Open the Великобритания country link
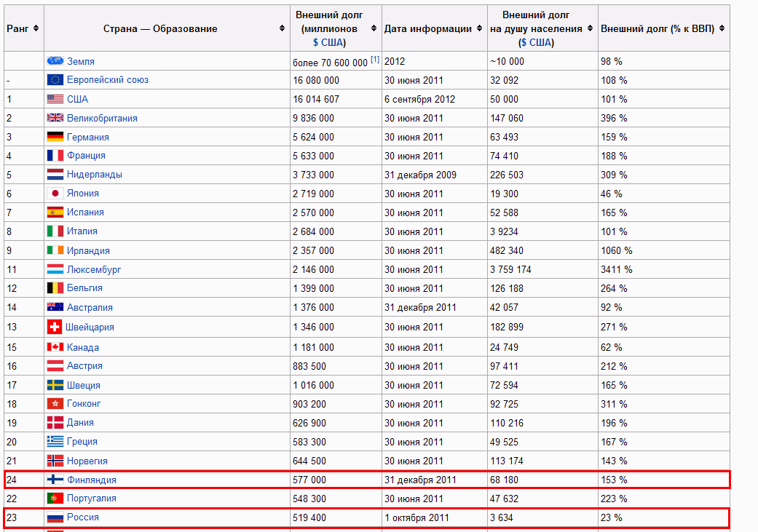Image resolution: width=758 pixels, height=532 pixels. [102, 118]
